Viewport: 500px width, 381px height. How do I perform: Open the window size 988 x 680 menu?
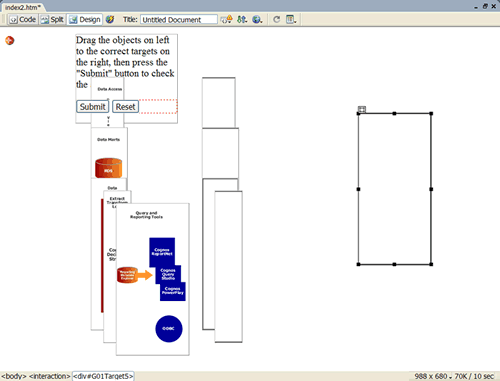click(x=433, y=376)
